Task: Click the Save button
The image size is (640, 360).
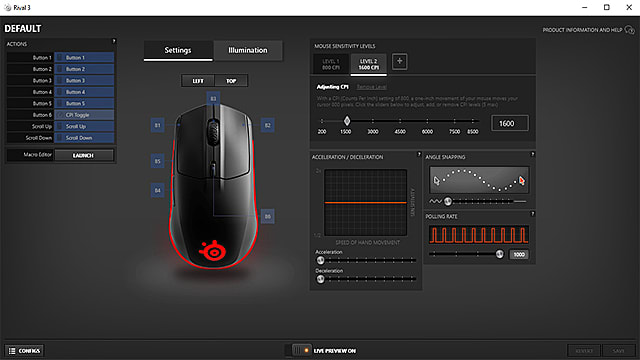Action: tap(618, 351)
